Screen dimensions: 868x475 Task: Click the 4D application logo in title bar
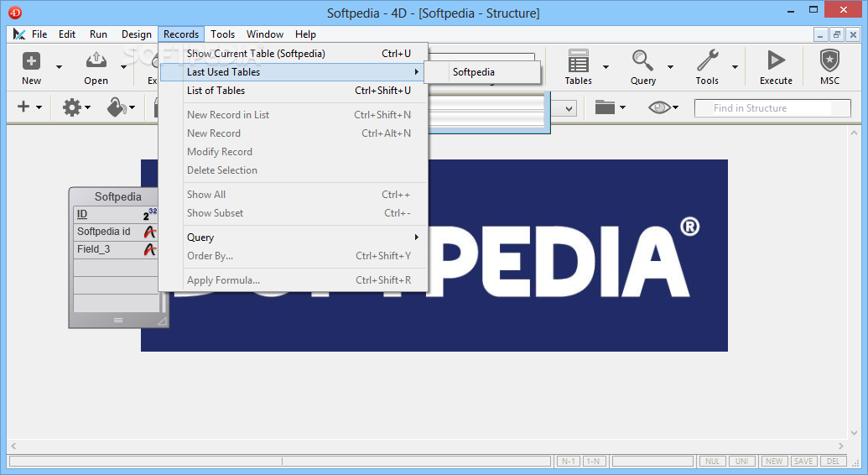pos(15,13)
